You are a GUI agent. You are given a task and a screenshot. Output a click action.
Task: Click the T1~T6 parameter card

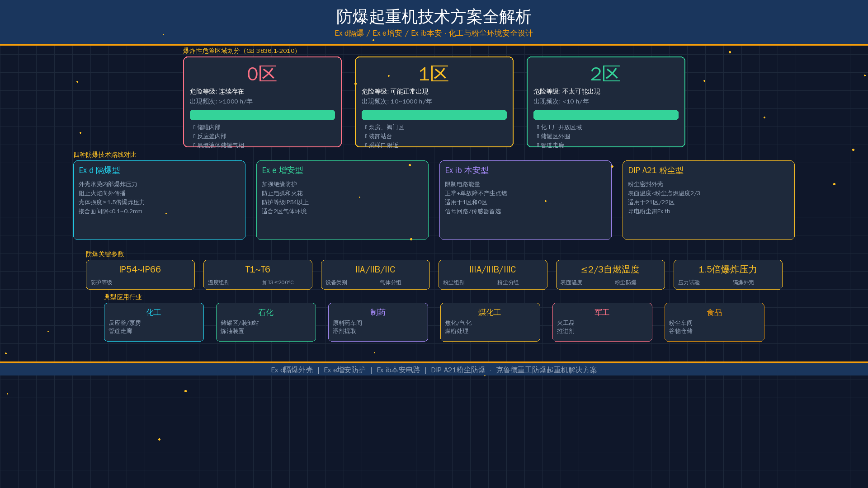258,275
